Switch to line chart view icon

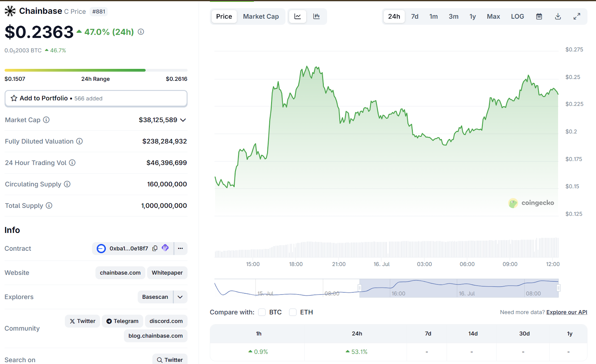click(298, 16)
